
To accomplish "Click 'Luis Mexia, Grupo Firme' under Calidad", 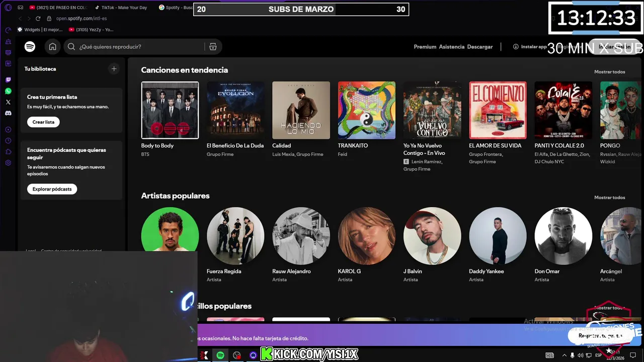I will pyautogui.click(x=298, y=154).
